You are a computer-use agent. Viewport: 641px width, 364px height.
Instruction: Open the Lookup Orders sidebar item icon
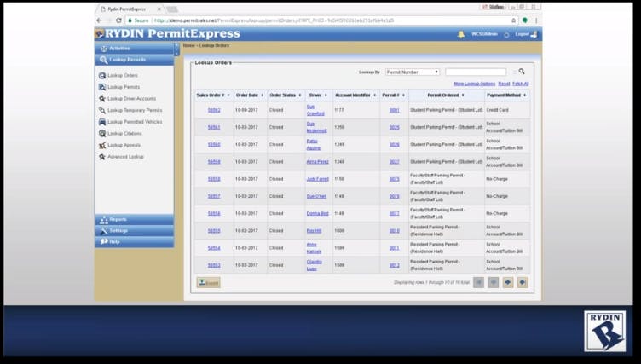(102, 76)
